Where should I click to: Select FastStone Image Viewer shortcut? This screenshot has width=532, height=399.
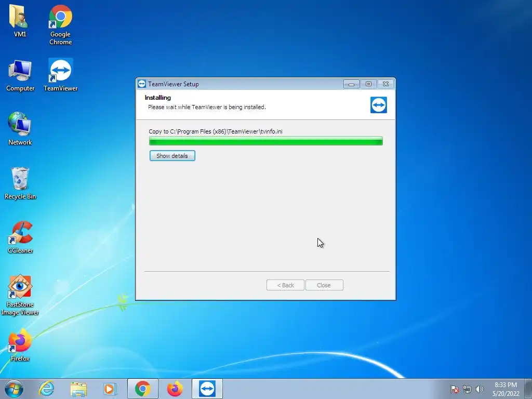click(x=20, y=295)
